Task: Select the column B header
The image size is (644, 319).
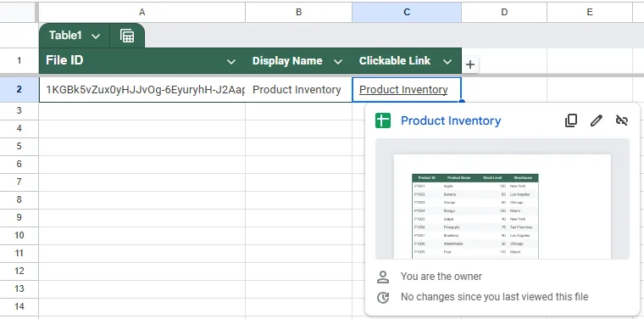Action: (x=298, y=13)
